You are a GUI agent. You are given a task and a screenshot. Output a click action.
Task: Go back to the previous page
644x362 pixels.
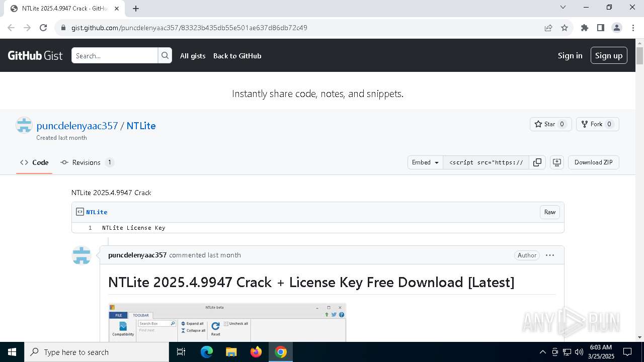(x=11, y=28)
